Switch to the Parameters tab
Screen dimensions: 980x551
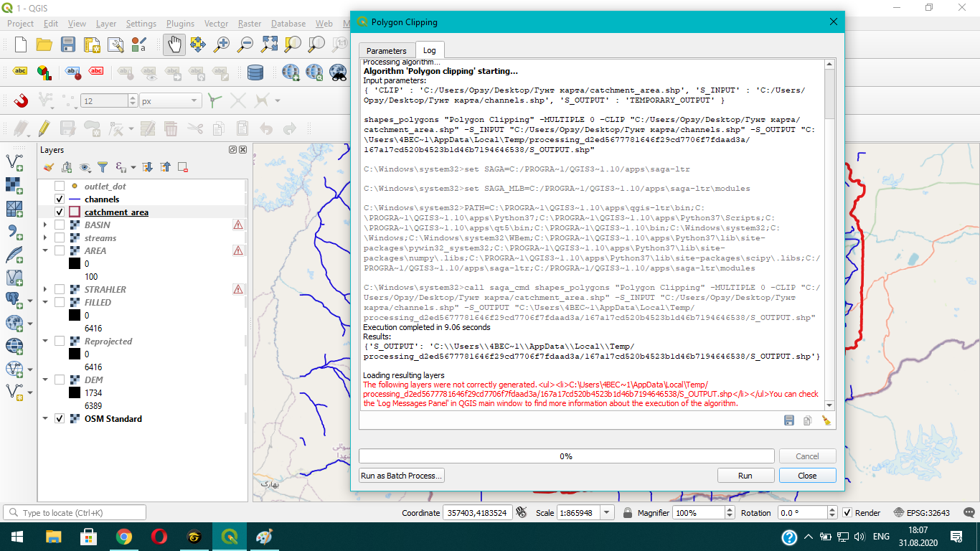[387, 51]
